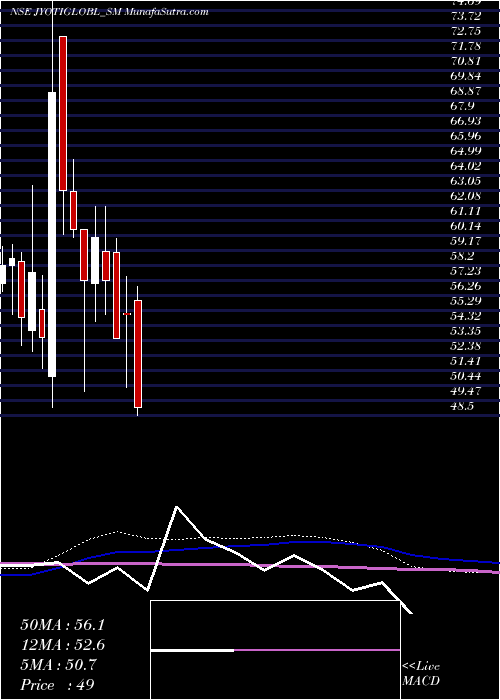
Task: Select the 63.05 price axis label
Action: click(x=466, y=181)
